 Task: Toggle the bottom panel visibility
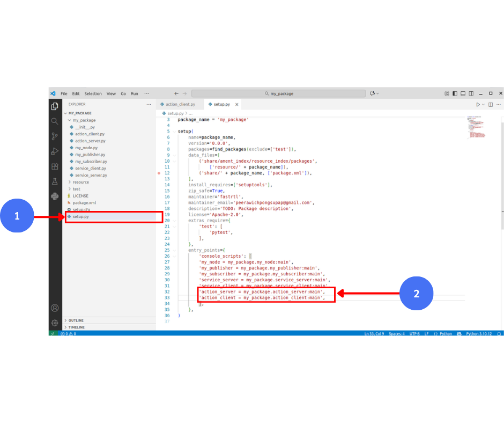(x=463, y=93)
